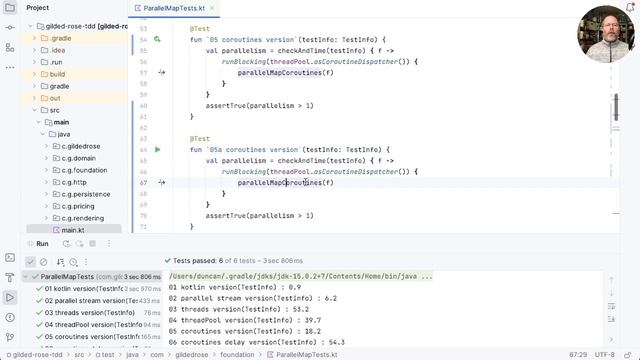This screenshot has height=360, width=640.
Task: Click the down arrow in console gutter
Action: [x=611, y=293]
